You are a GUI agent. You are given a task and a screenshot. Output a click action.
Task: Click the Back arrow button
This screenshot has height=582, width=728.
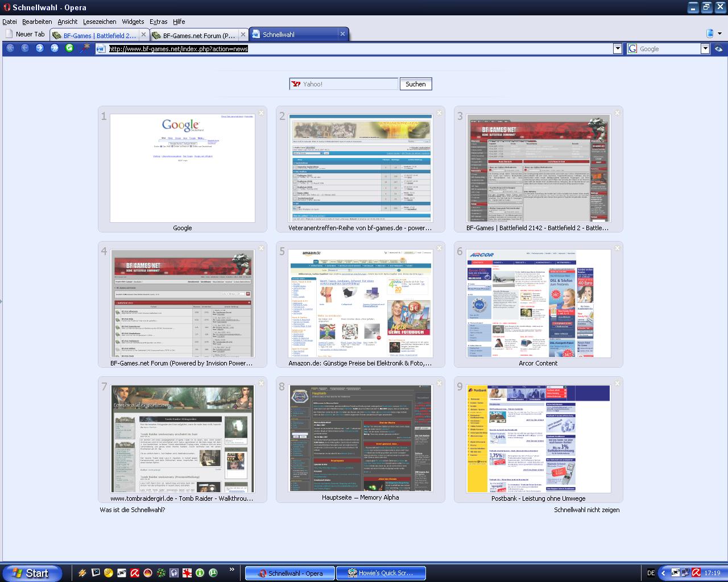25,48
